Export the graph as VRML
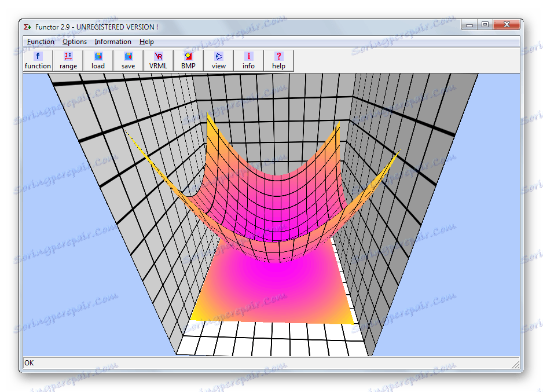543x392 pixels. click(158, 61)
